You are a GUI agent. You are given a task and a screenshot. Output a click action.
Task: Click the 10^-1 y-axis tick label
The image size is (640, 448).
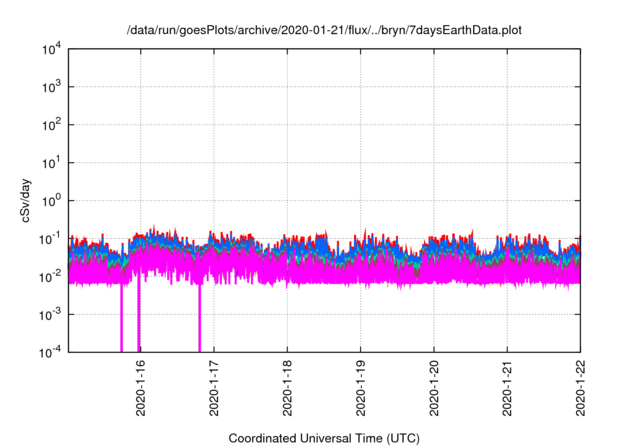[51, 239]
